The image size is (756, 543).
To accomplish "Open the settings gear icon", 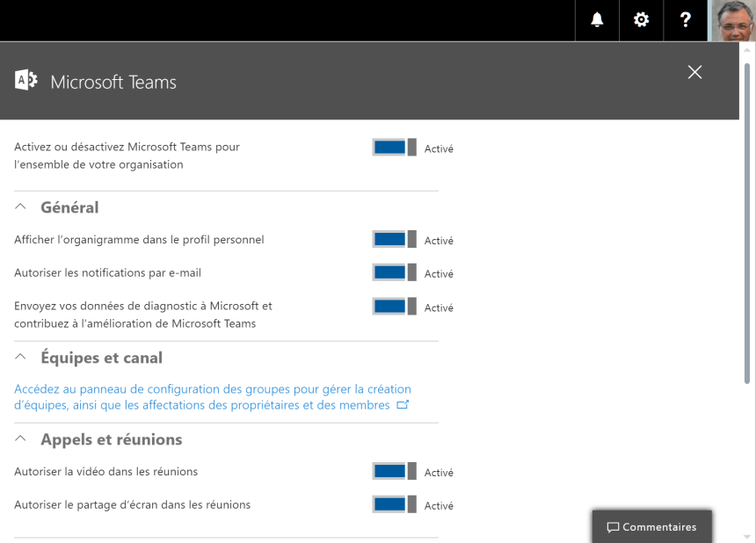I will (x=642, y=20).
